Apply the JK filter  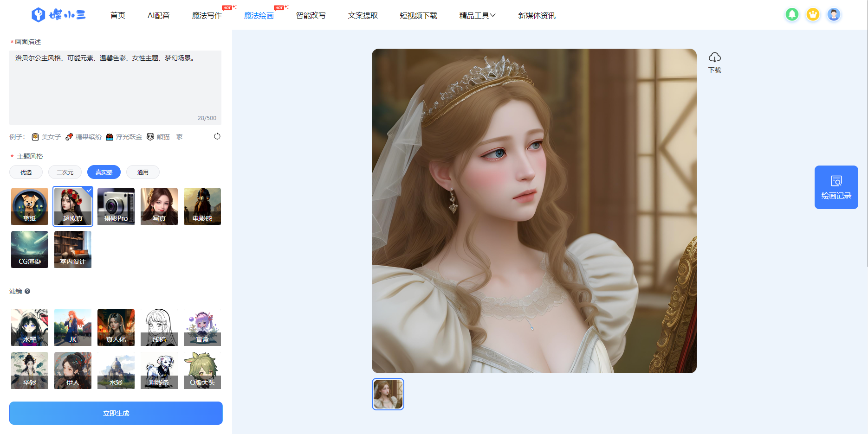coord(73,327)
